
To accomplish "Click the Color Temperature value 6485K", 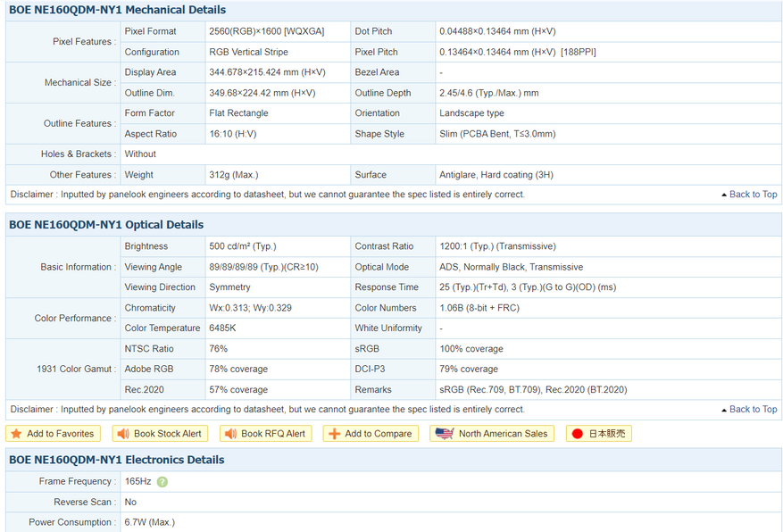I will [228, 328].
